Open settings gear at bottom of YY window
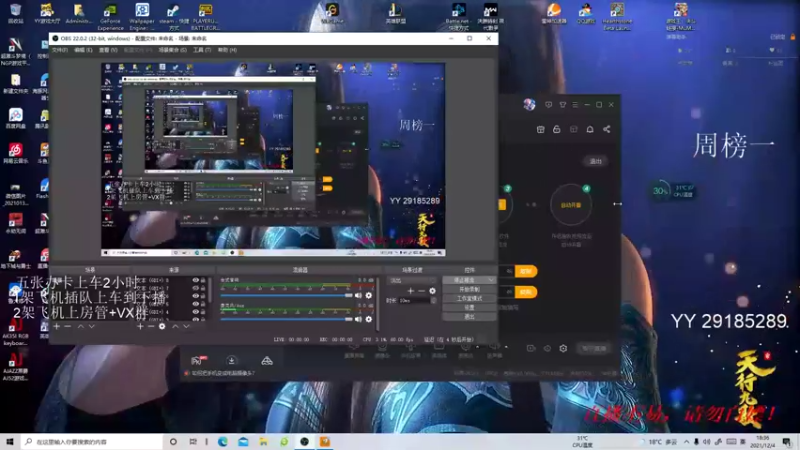800x450 pixels. coord(563,348)
